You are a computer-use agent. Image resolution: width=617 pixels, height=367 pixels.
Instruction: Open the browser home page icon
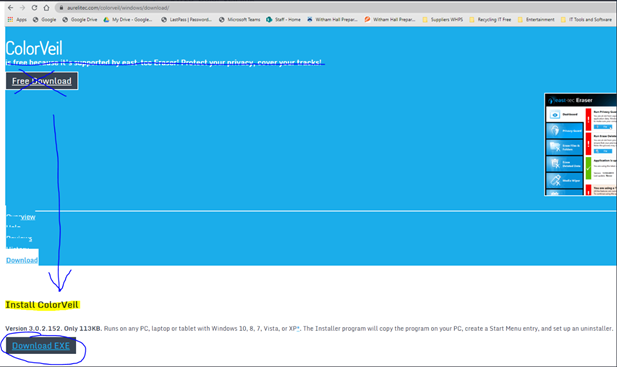coord(46,7)
